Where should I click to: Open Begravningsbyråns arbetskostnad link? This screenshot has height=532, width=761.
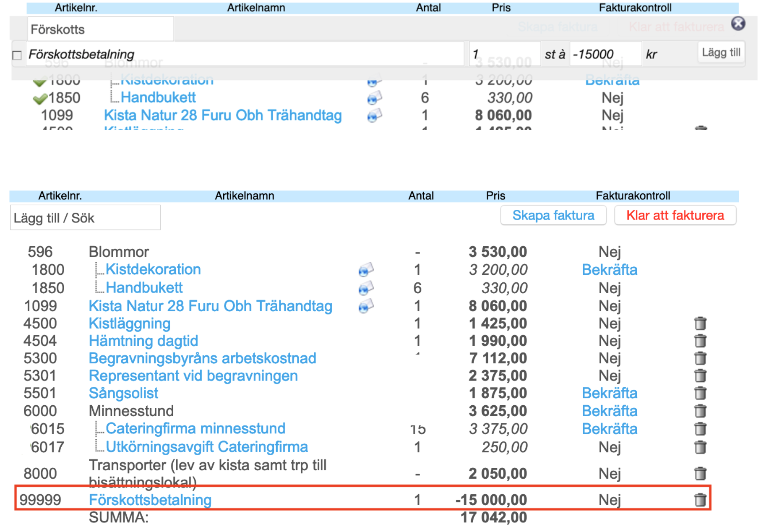(x=203, y=358)
